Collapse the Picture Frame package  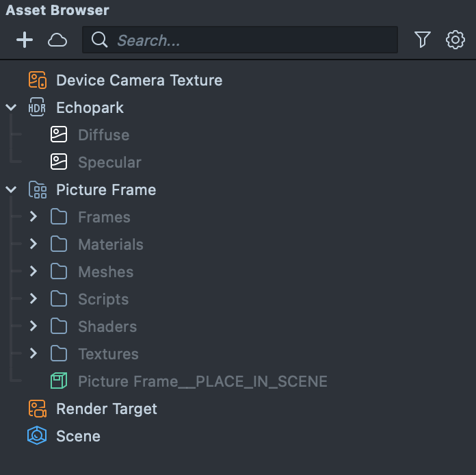tap(11, 190)
